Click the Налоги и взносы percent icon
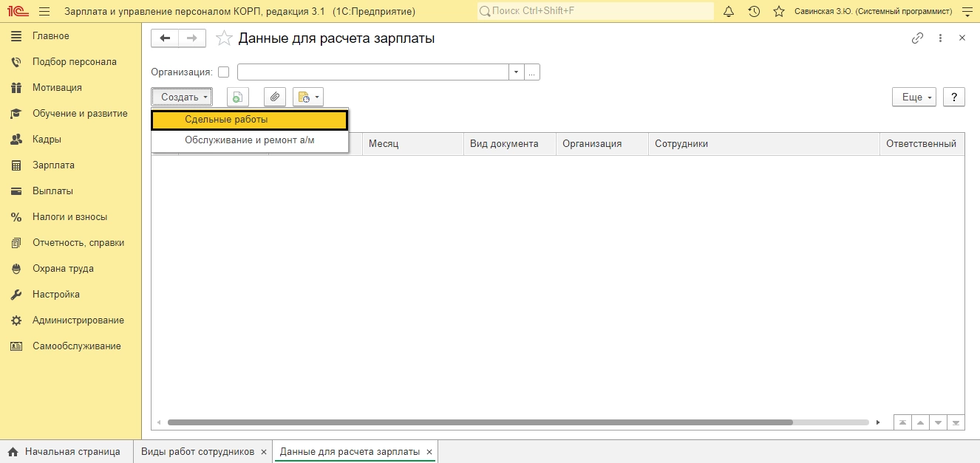Viewport: 980px width, 463px height. click(16, 217)
